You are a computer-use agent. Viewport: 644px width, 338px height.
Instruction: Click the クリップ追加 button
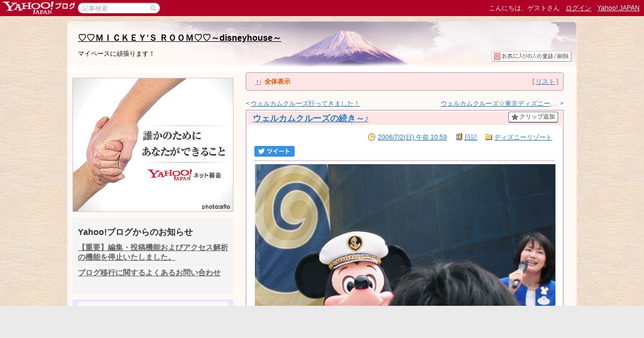[533, 117]
